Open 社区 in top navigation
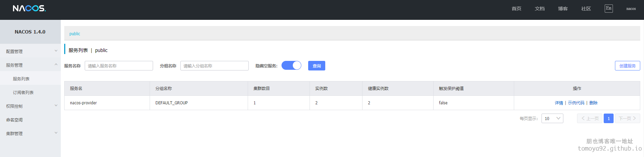The height and width of the screenshot is (157, 644). [x=586, y=9]
